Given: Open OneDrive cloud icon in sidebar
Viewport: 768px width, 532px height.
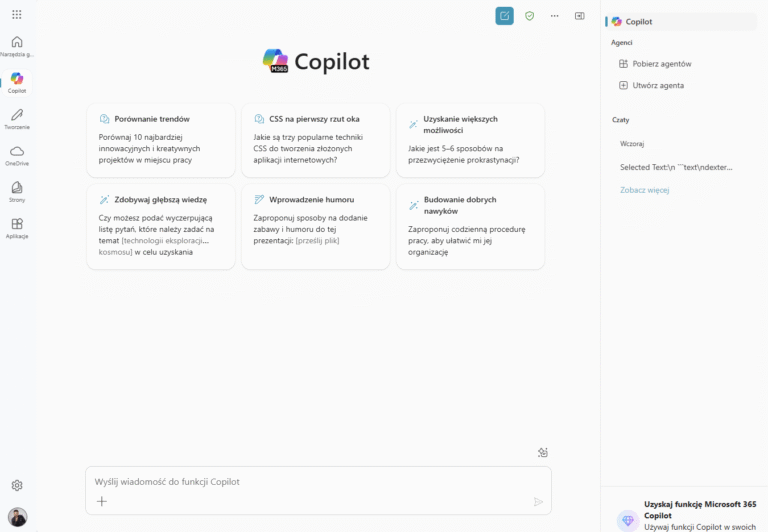Looking at the screenshot, I should [x=17, y=155].
